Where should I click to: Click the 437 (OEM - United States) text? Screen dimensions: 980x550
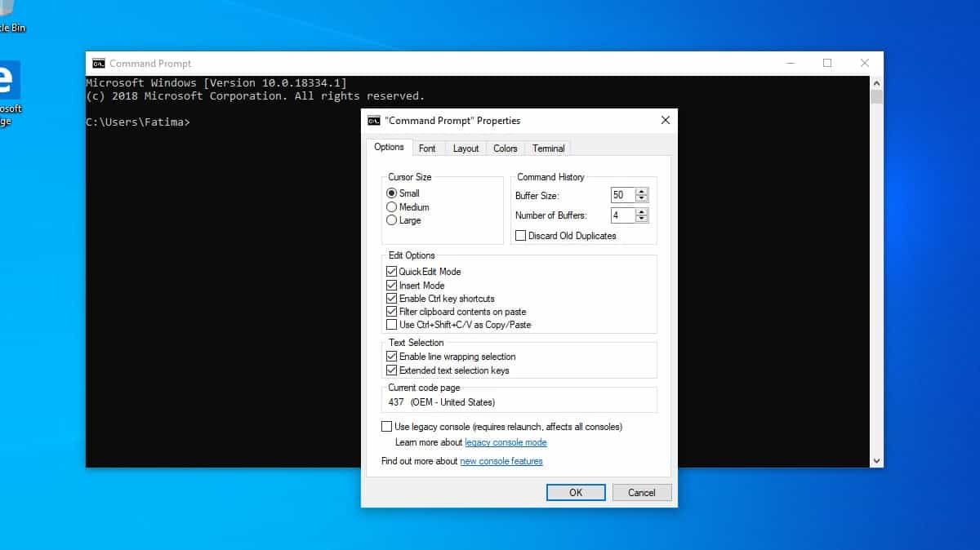click(441, 402)
